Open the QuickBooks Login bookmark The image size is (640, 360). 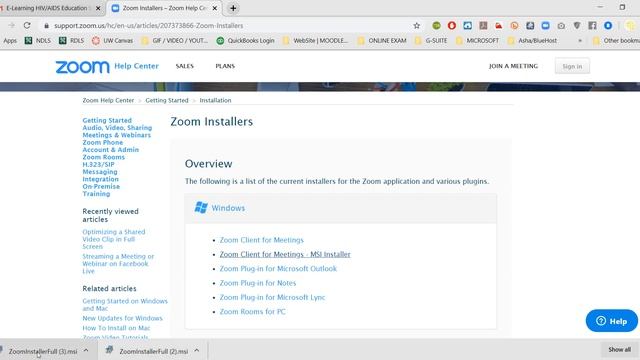point(245,40)
